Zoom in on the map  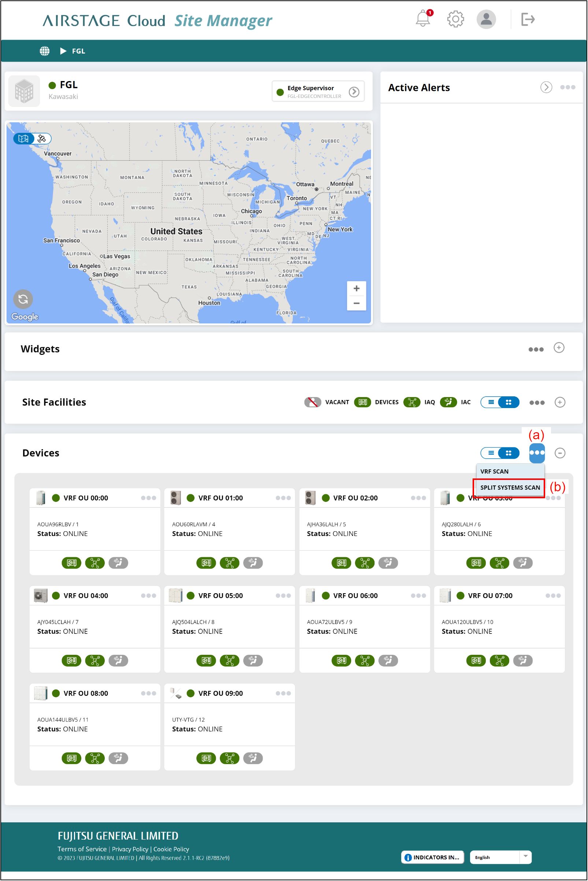(356, 289)
